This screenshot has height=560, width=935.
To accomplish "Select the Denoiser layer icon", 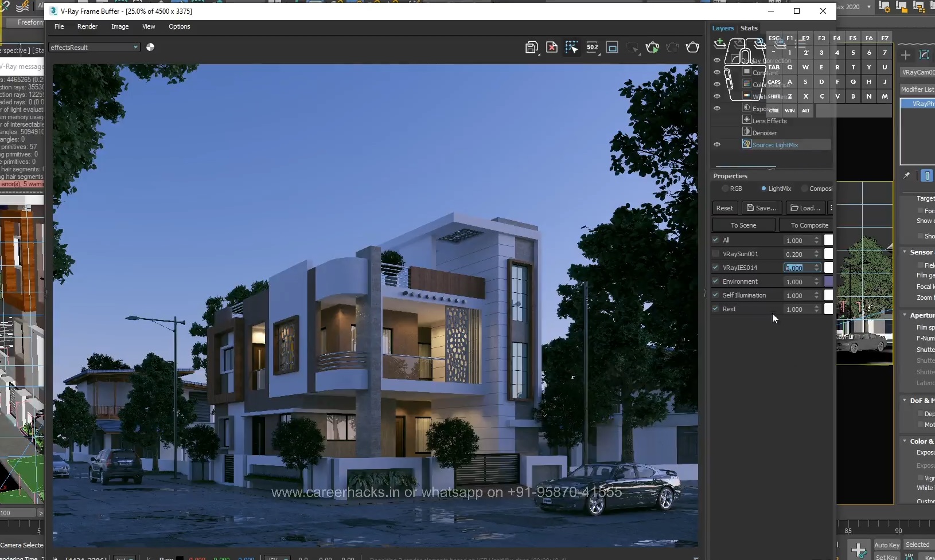I will 747,132.
